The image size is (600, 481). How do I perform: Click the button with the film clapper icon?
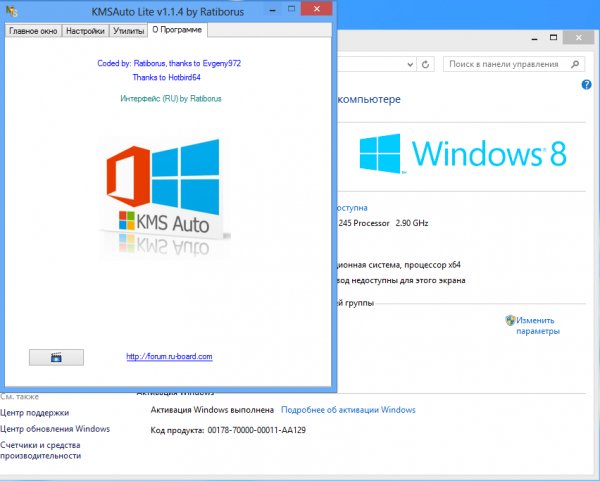click(x=56, y=357)
